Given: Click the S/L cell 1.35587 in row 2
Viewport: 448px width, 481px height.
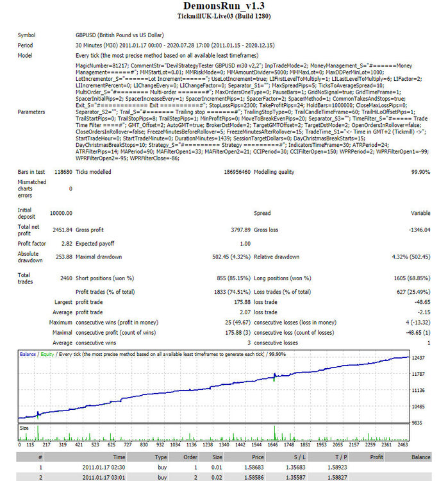Looking at the screenshot, I should (x=295, y=478).
